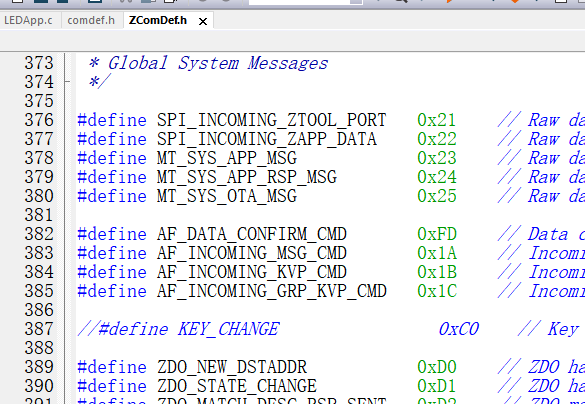Screen dimensions: 585x404
Task: Click the value 0xD1
Action: click(x=437, y=386)
